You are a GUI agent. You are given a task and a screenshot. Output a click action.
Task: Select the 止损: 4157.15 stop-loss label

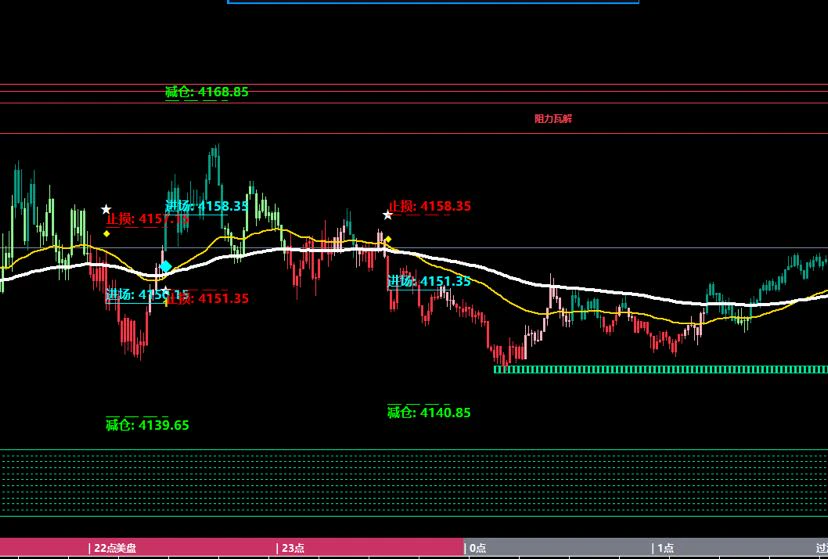click(147, 219)
